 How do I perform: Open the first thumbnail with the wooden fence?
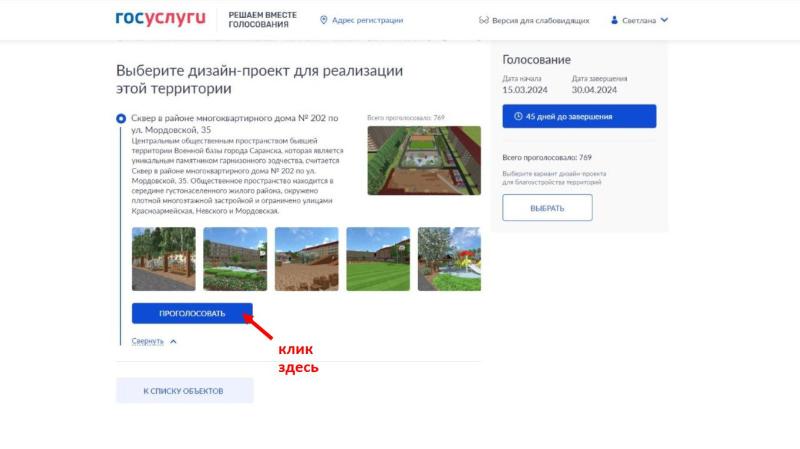pos(163,259)
